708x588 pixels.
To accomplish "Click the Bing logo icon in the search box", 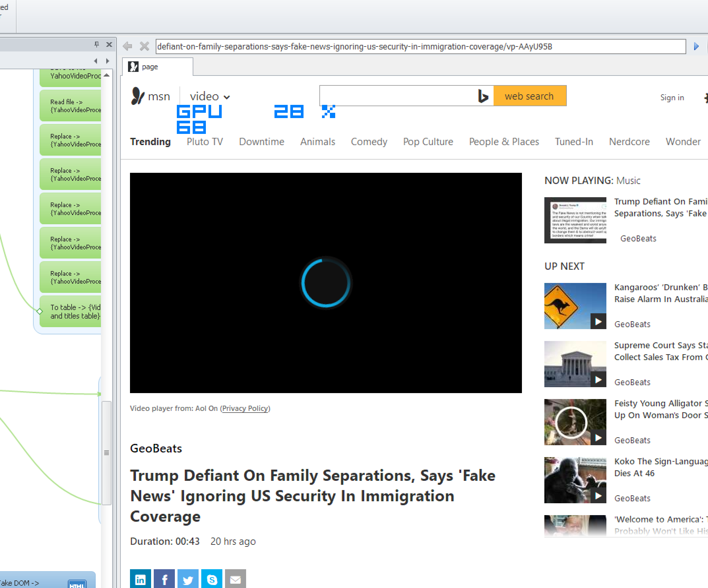I will [x=483, y=96].
